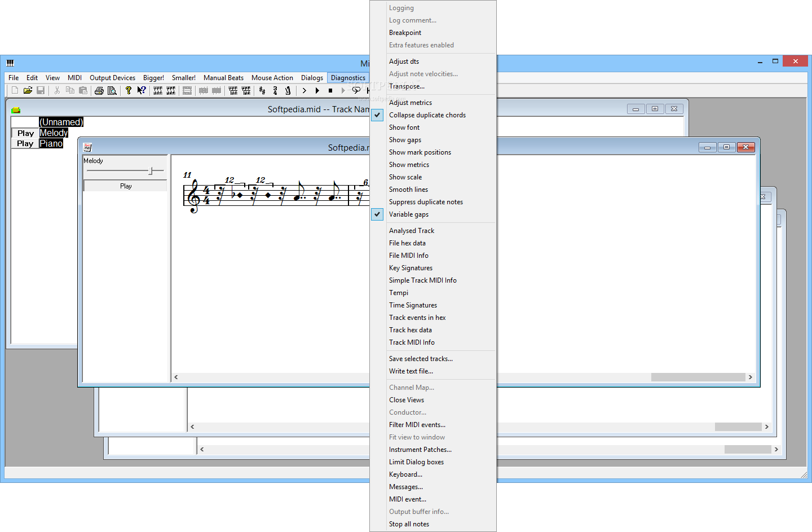This screenshot has height=532, width=812.
Task: Click Smaller! in the menu bar
Action: 183,78
